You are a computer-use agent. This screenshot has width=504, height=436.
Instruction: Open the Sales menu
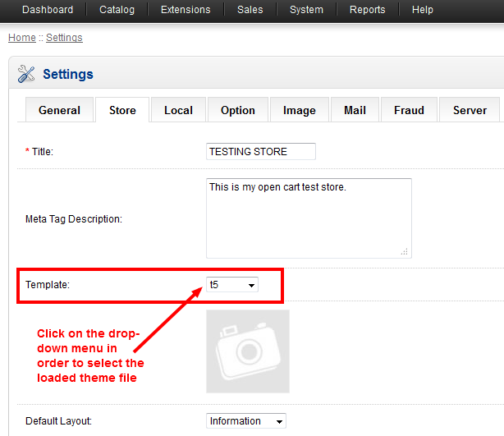[250, 10]
